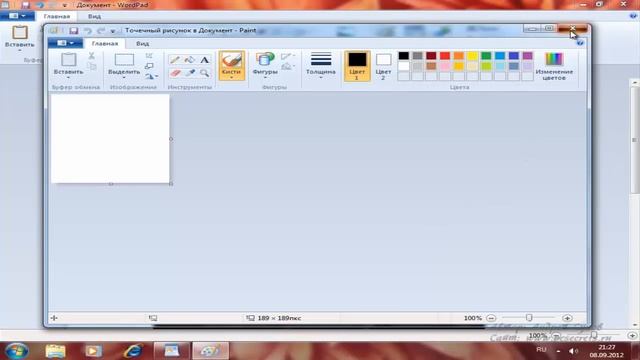The height and width of the screenshot is (360, 640).
Task: Select the Fill with color bucket tool
Action: pos(190,60)
